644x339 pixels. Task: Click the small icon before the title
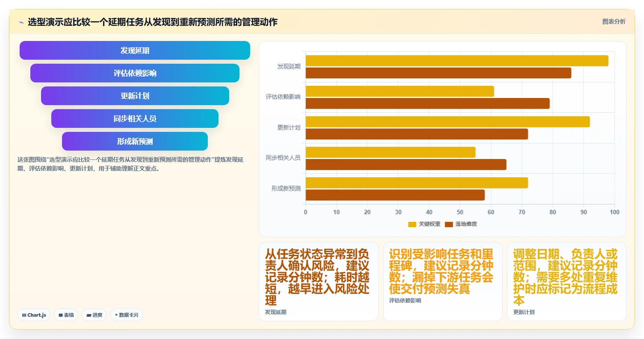pos(21,22)
